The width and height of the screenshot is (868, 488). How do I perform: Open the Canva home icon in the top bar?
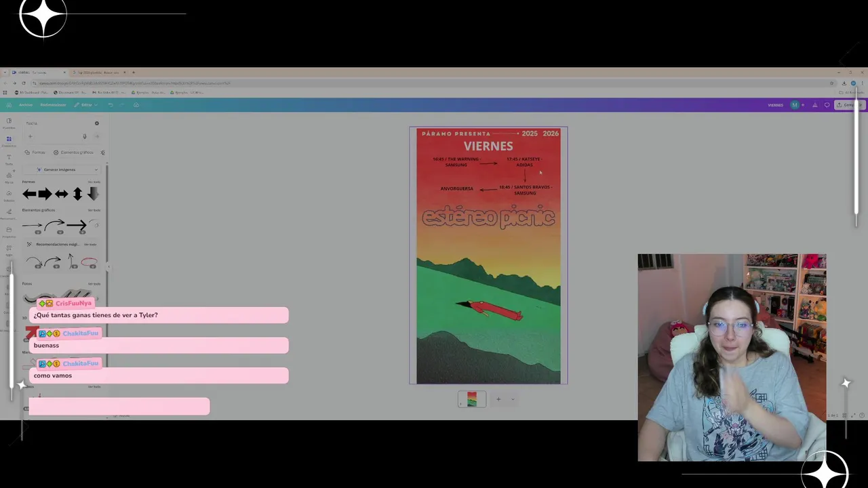tap(8, 105)
